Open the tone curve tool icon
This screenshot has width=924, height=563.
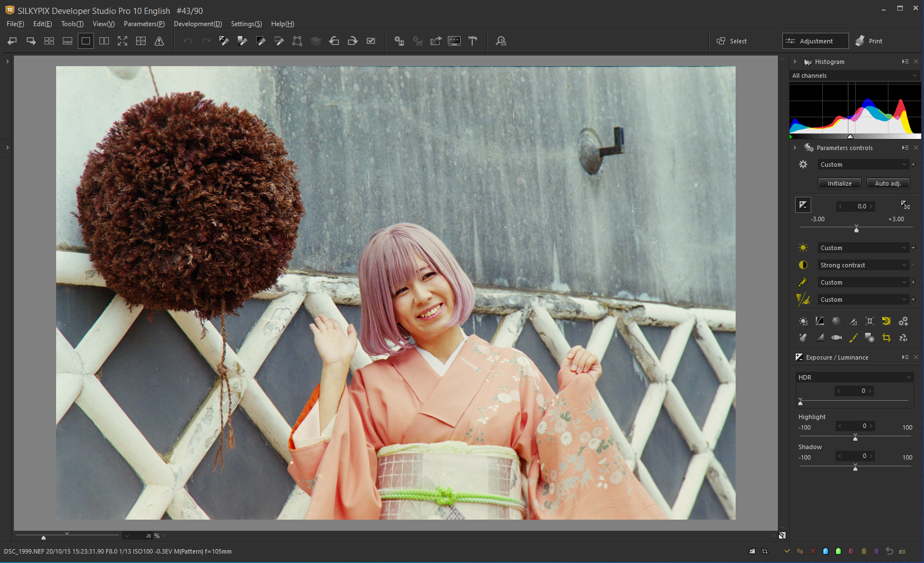(820, 321)
